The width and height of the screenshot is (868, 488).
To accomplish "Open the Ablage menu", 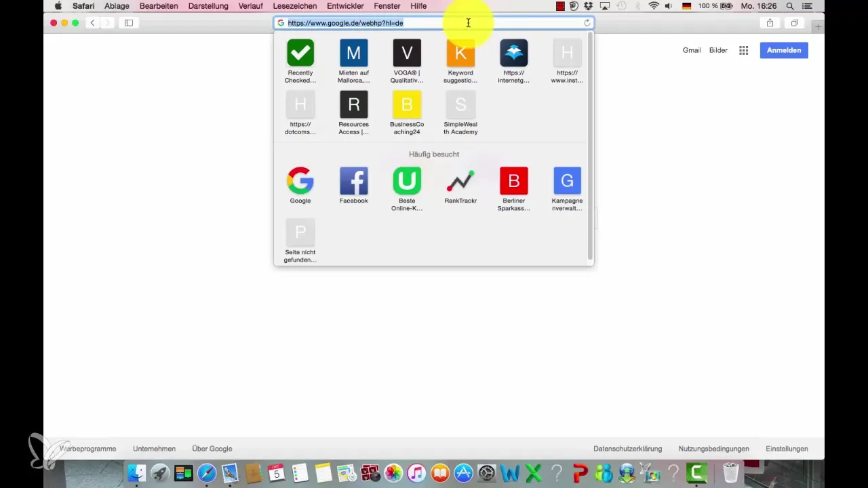I will [117, 6].
